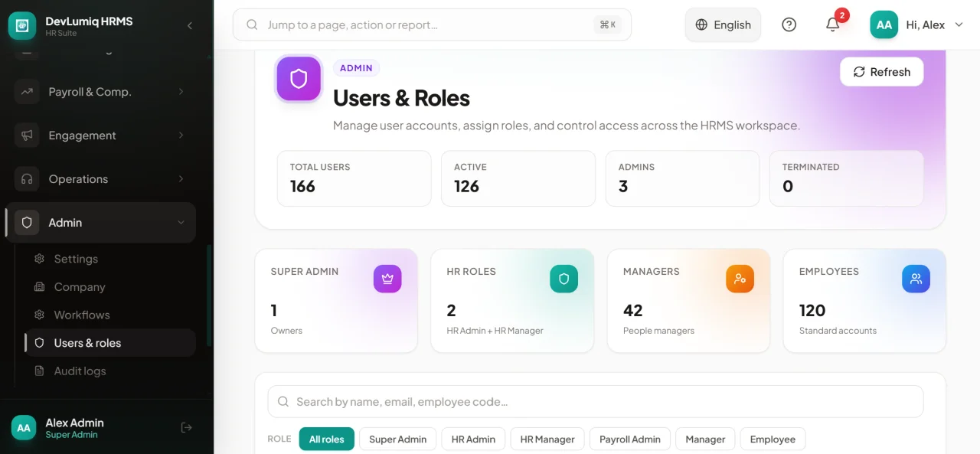Collapse the Admin menu chevron
980x454 pixels.
[x=181, y=223]
